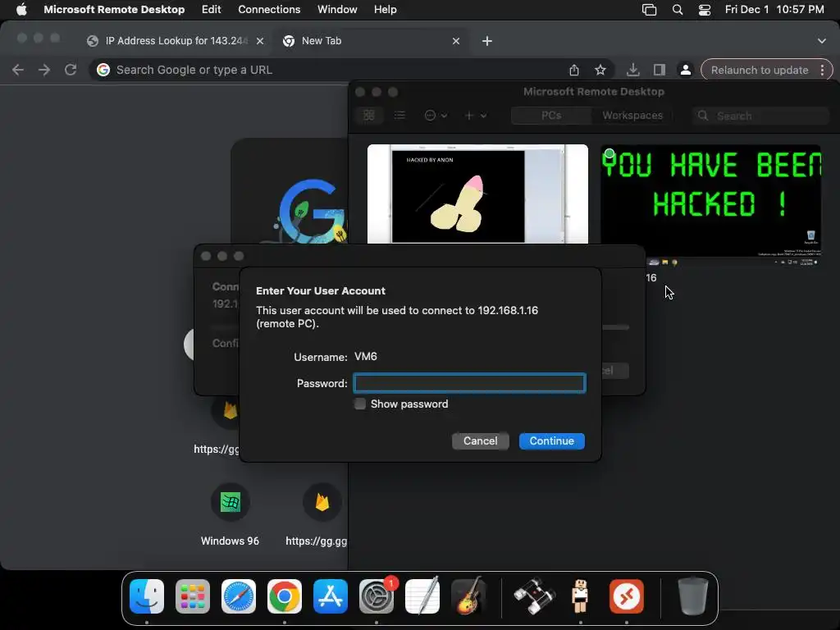Confirm credentials with the Continue button
Viewport: 840px width, 630px height.
click(x=551, y=441)
